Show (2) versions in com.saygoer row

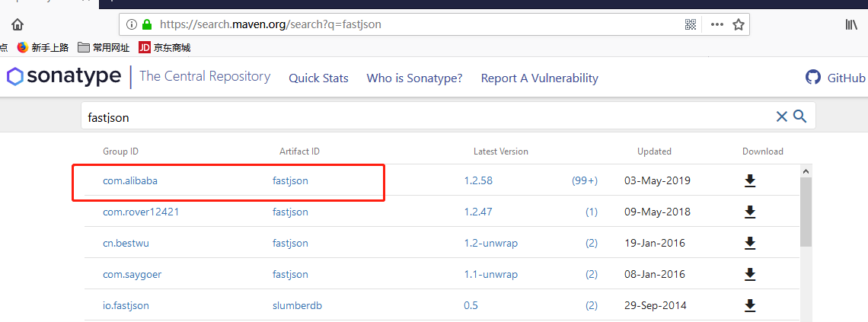[x=591, y=274]
